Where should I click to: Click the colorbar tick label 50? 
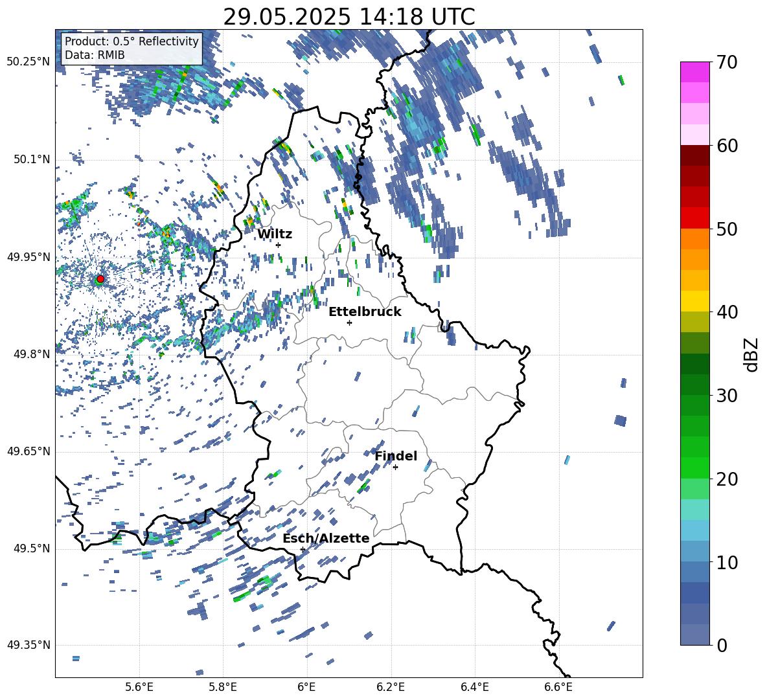coord(727,229)
